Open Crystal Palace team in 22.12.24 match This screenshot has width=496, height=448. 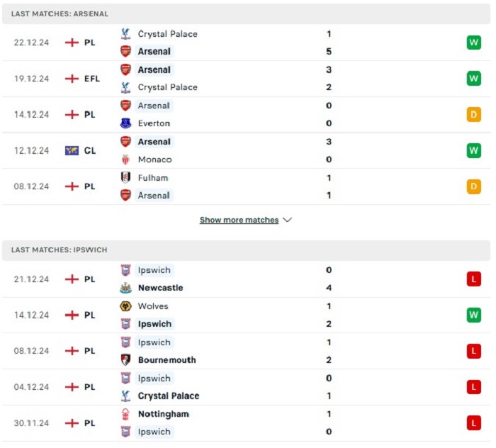[x=168, y=34]
